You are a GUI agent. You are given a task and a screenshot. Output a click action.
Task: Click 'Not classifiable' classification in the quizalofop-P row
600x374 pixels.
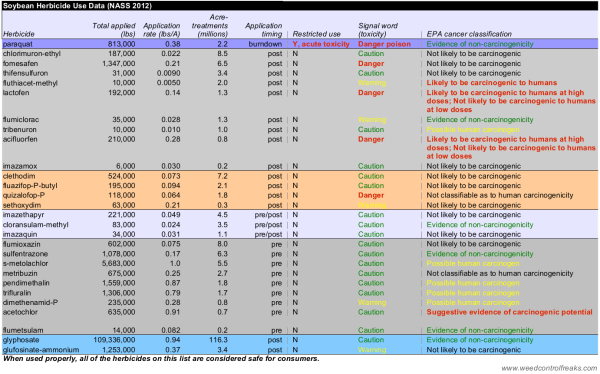(500, 195)
